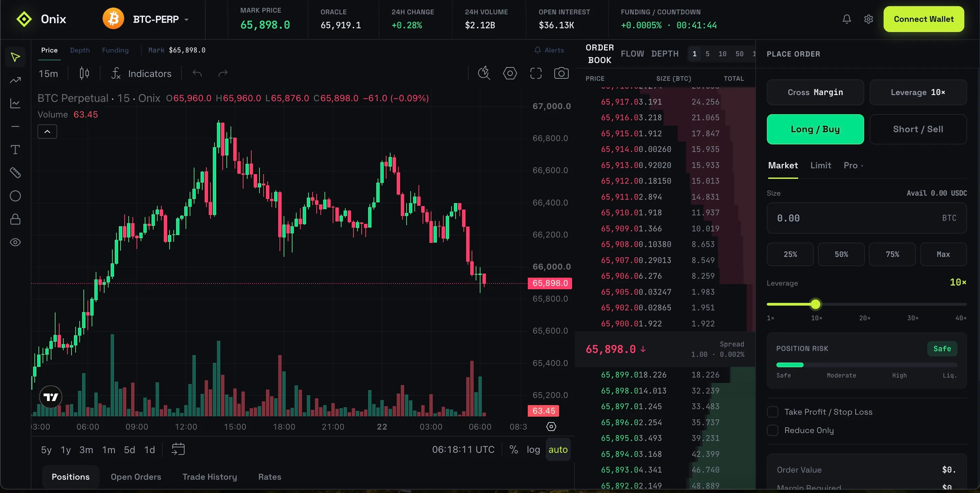
Task: Set size to 50%
Action: click(x=841, y=254)
